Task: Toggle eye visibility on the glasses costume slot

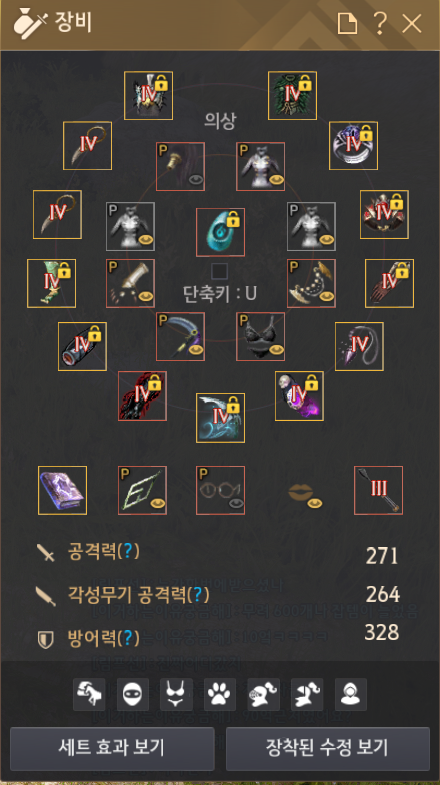Action: point(236,503)
